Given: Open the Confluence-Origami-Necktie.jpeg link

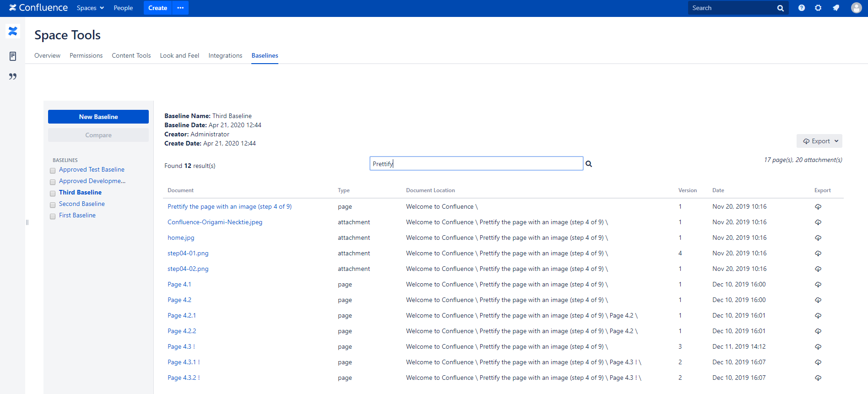Looking at the screenshot, I should [215, 222].
